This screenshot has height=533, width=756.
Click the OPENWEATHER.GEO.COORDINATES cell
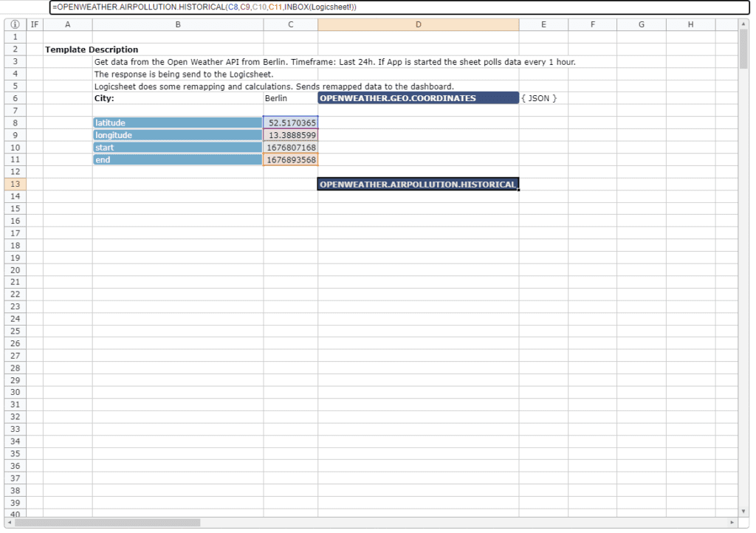[x=418, y=98]
